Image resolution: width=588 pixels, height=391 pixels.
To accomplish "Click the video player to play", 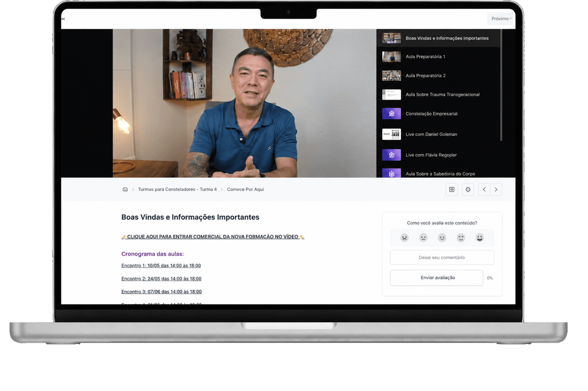I will 244,104.
